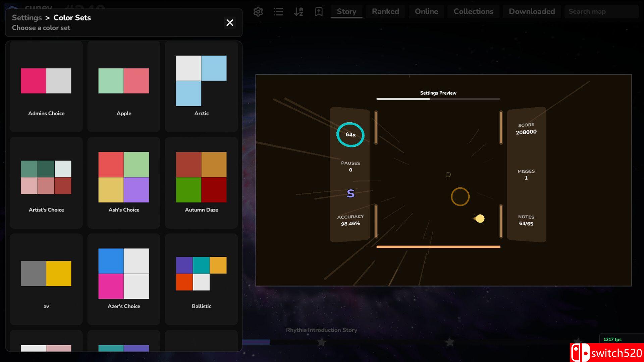
Task: Click the PAUSES 0 readout
Action: pyautogui.click(x=351, y=166)
